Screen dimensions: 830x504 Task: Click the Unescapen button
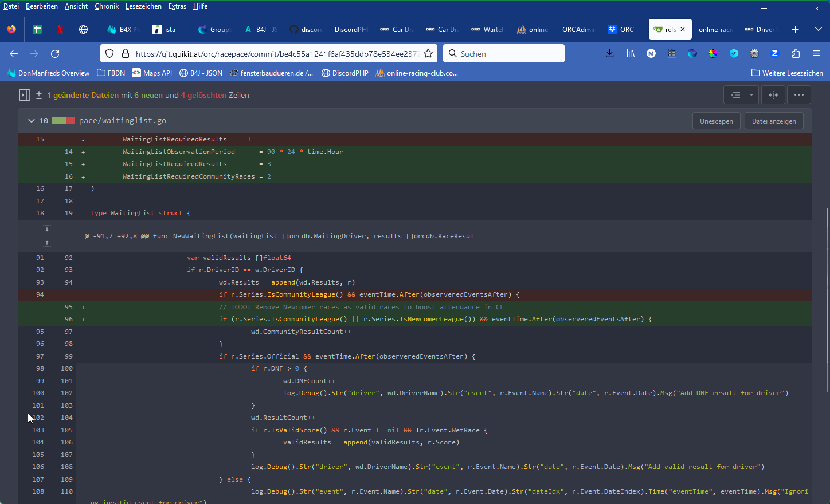(716, 121)
